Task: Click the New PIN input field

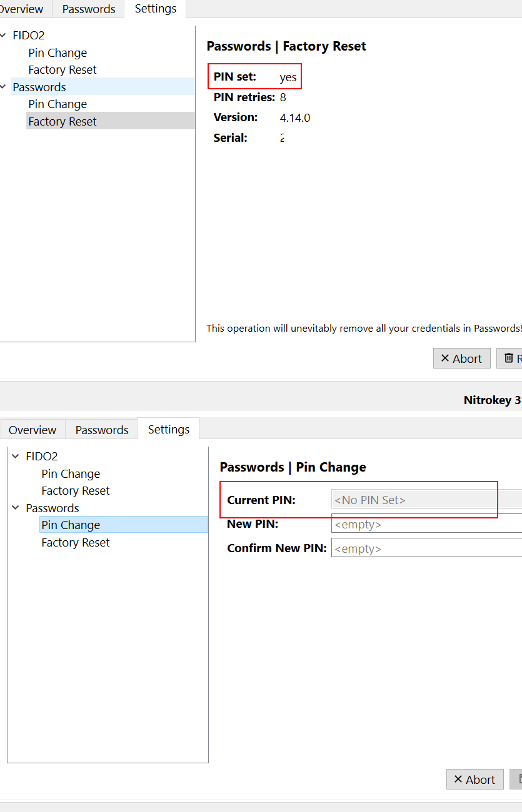Action: [x=426, y=524]
